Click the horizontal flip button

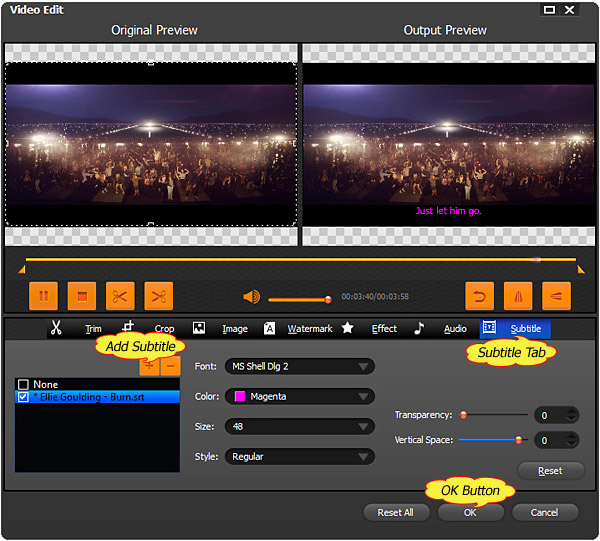(x=518, y=296)
